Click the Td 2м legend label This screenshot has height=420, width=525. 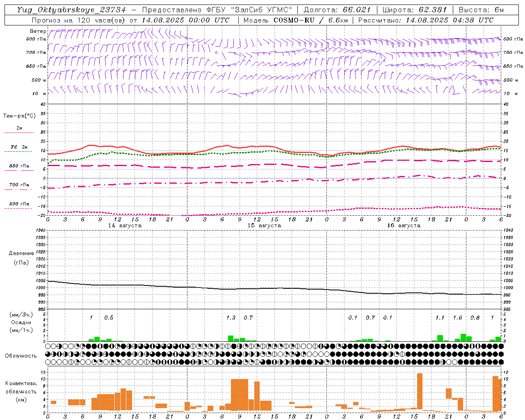(x=19, y=147)
